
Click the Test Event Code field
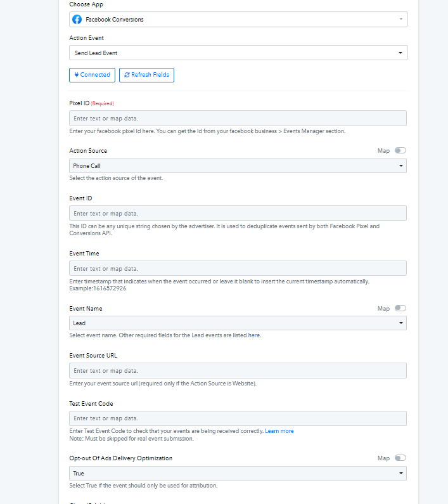(238, 418)
